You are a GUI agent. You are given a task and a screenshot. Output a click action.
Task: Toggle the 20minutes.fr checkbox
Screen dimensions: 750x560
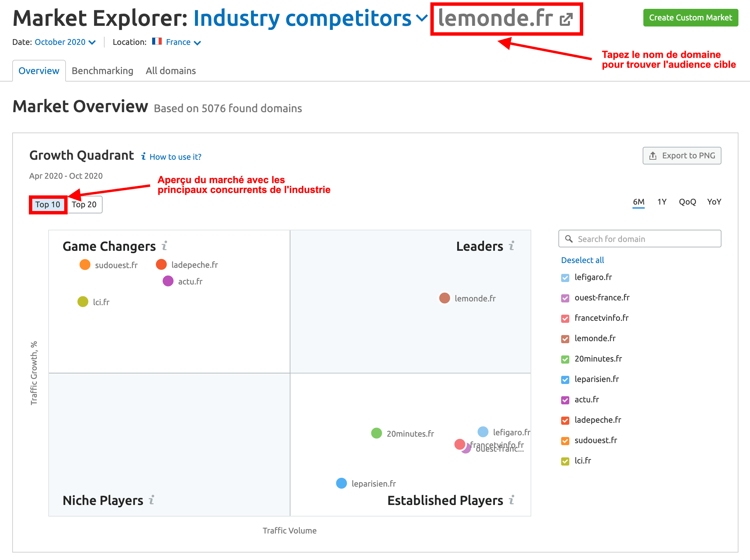tap(565, 360)
